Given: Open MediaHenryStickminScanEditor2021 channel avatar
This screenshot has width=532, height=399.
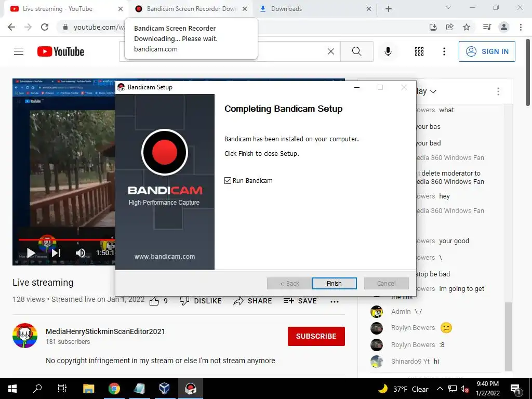Looking at the screenshot, I should 25,336.
